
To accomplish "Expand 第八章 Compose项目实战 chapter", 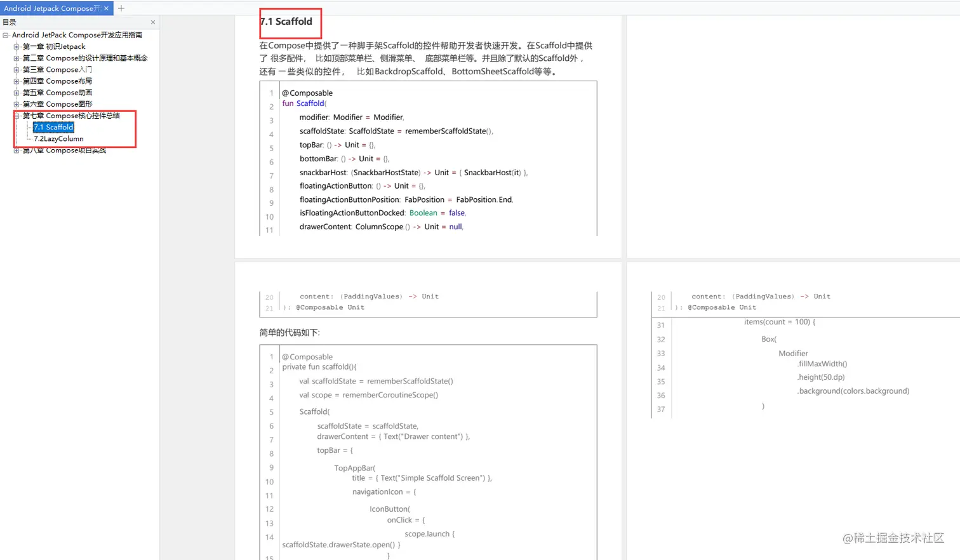I will pyautogui.click(x=16, y=150).
